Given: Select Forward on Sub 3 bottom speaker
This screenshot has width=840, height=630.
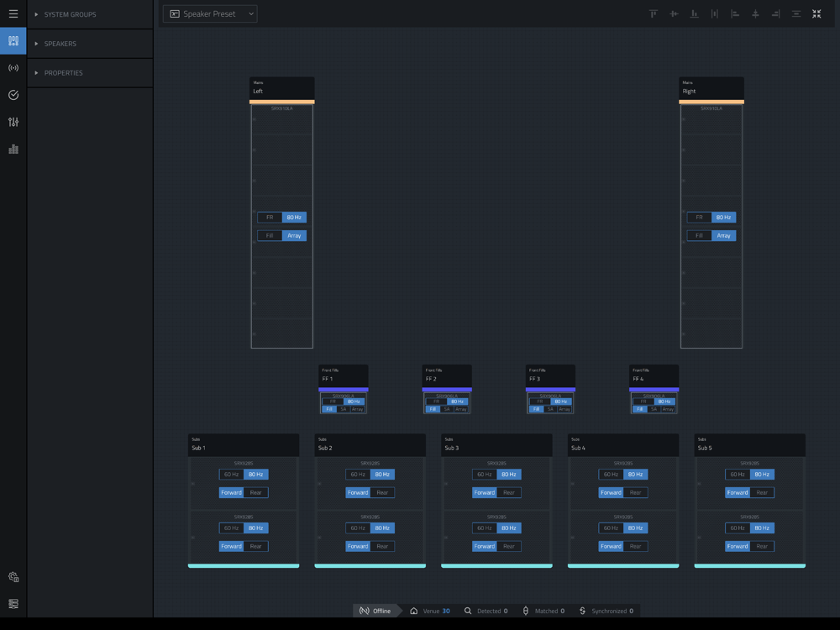Looking at the screenshot, I should click(485, 547).
